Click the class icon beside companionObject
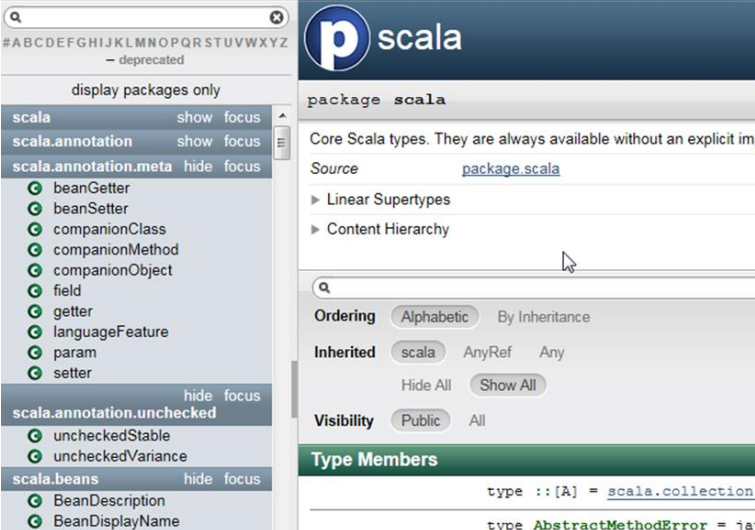Screen dimensions: 755x530 pyautogui.click(x=35, y=270)
